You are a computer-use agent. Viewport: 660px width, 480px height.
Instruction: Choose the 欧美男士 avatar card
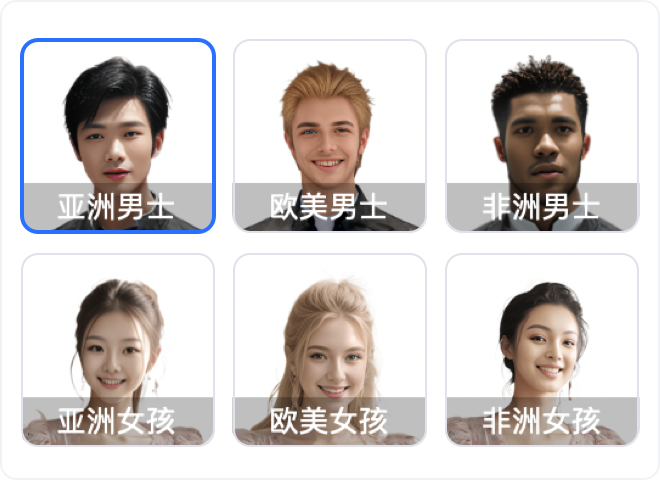coord(330,136)
